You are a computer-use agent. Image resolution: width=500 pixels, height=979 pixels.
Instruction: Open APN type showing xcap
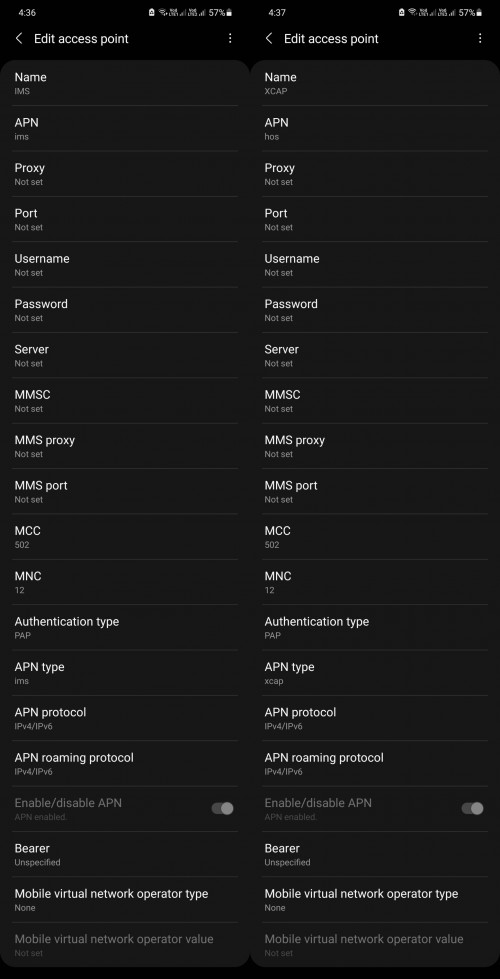coord(375,673)
